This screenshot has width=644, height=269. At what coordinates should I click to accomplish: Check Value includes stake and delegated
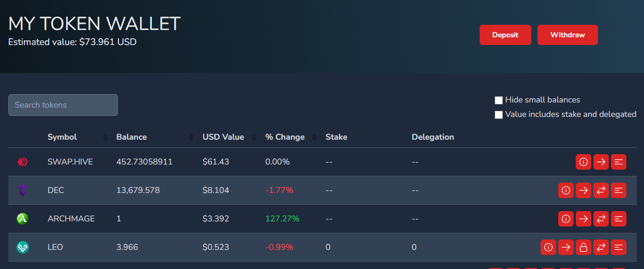[499, 115]
